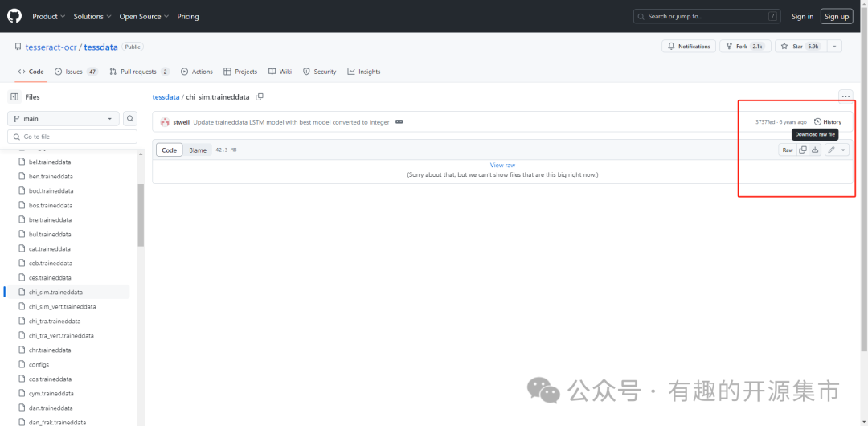Viewport: 868px width, 426px height.
Task: Open stweil author profile link
Action: click(x=182, y=122)
